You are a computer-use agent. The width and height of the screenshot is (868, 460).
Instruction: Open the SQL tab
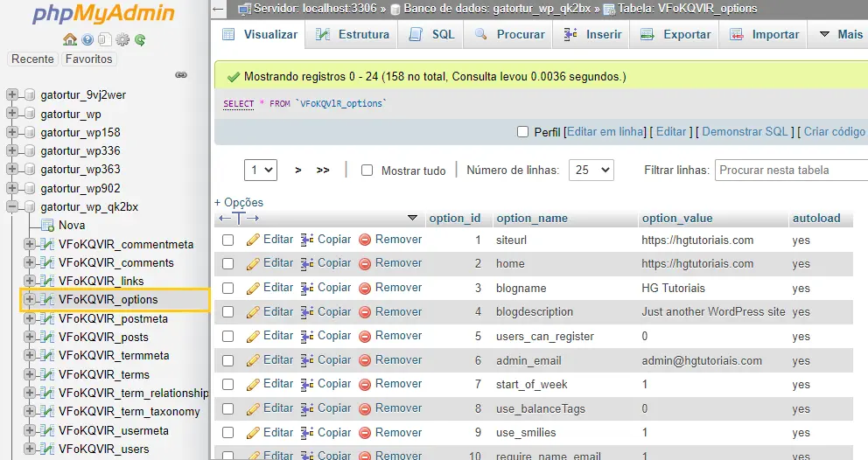click(430, 34)
